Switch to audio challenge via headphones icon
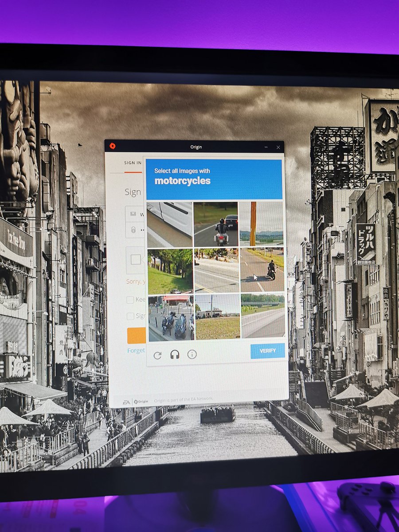Image resolution: width=399 pixels, height=532 pixels. tap(175, 355)
